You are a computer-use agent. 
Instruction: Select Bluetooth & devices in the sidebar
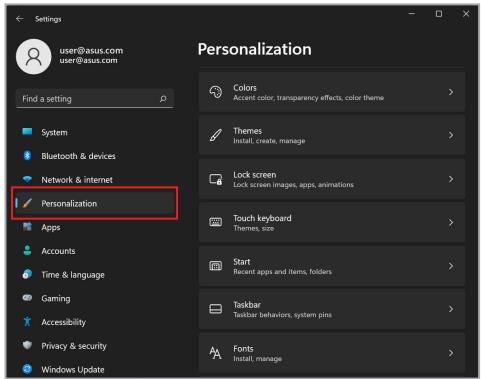tap(94, 156)
